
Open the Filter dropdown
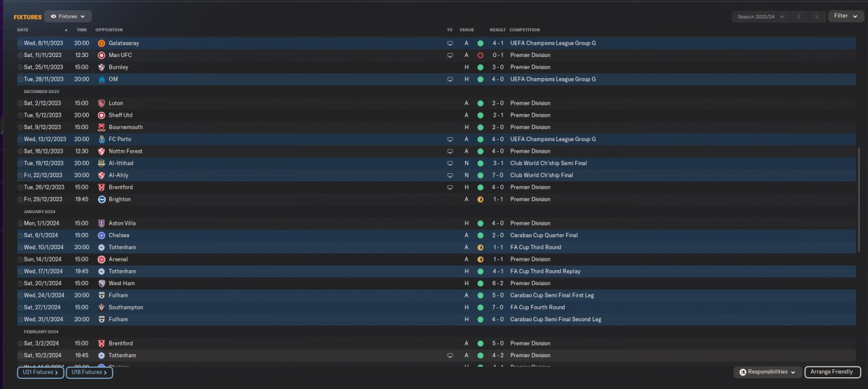(x=846, y=16)
